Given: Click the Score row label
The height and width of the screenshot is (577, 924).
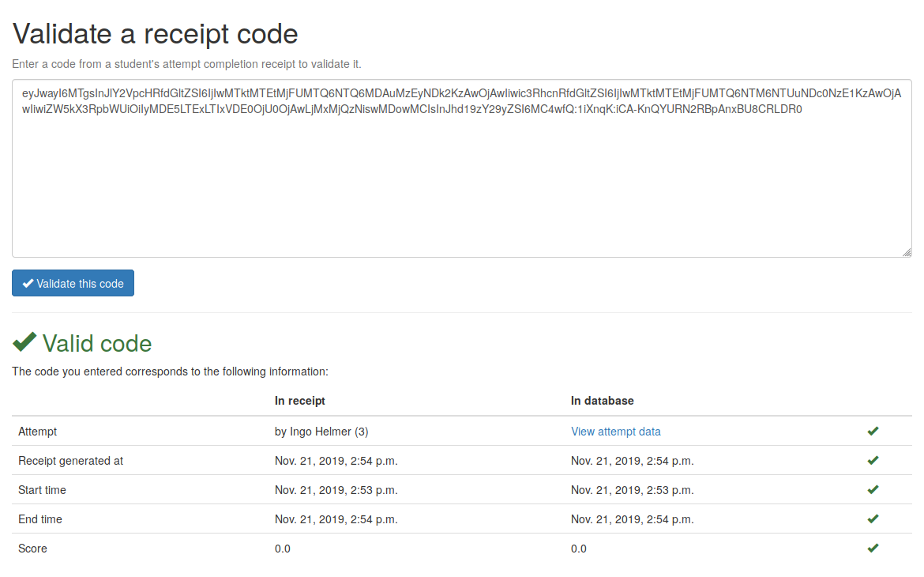Looking at the screenshot, I should [x=32, y=549].
